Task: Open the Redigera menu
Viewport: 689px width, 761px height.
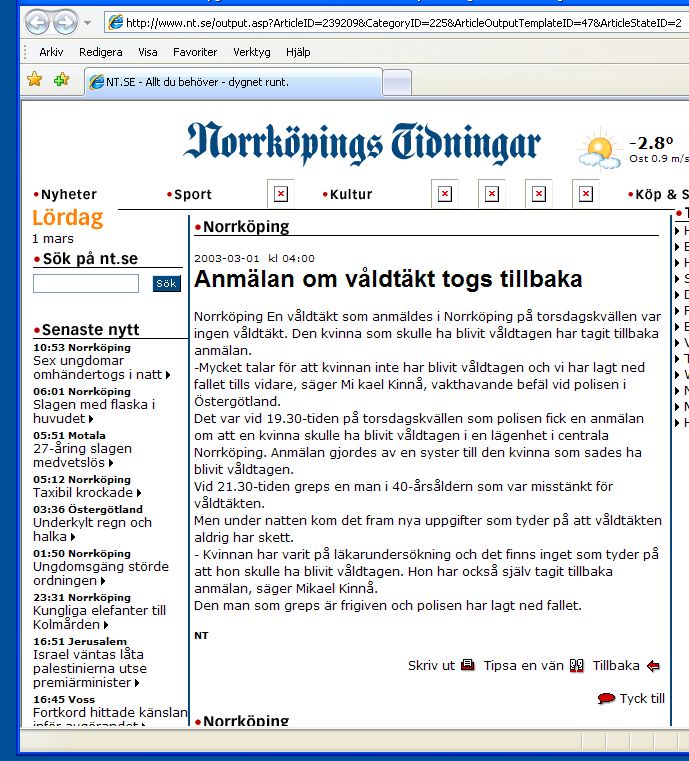Action: [100, 52]
